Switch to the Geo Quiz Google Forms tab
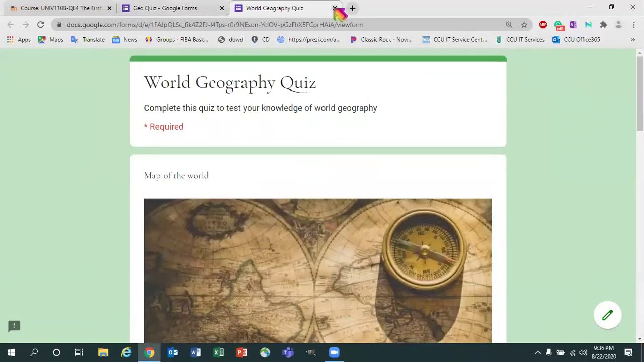 tap(165, 8)
